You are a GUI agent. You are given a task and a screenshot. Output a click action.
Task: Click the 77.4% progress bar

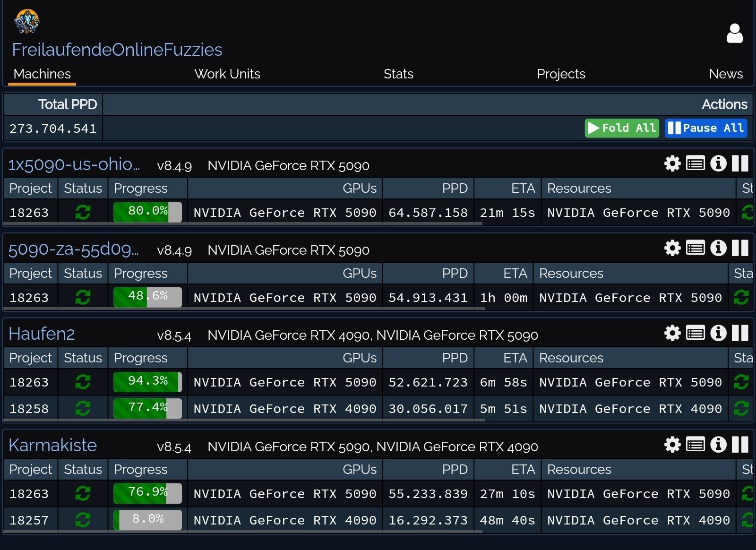click(x=147, y=408)
